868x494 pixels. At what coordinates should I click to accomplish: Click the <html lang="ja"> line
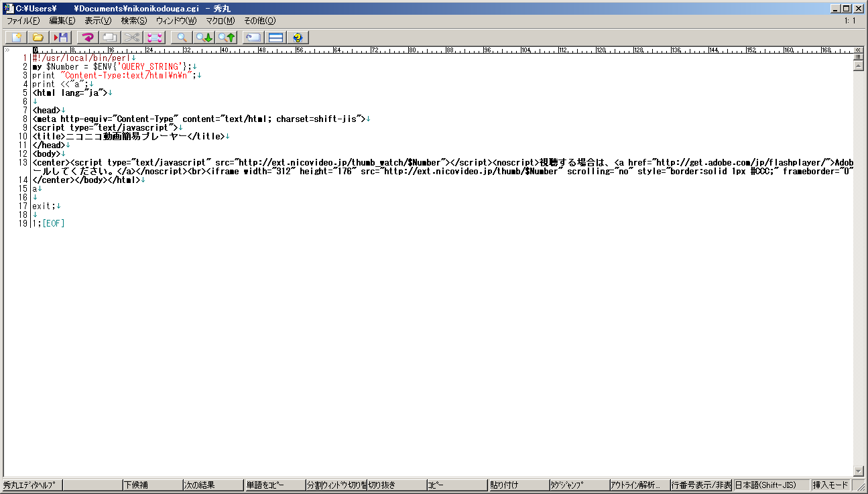tap(72, 93)
